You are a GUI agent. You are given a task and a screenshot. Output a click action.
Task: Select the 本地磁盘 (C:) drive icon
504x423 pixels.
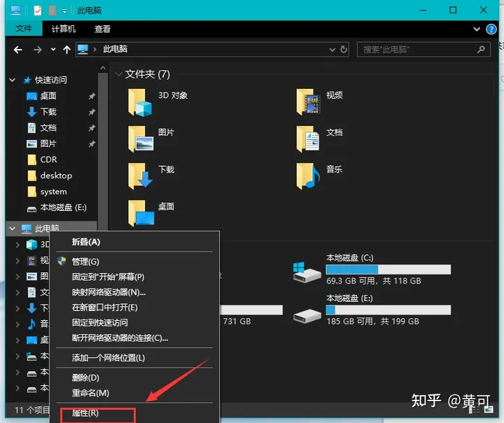[307, 272]
